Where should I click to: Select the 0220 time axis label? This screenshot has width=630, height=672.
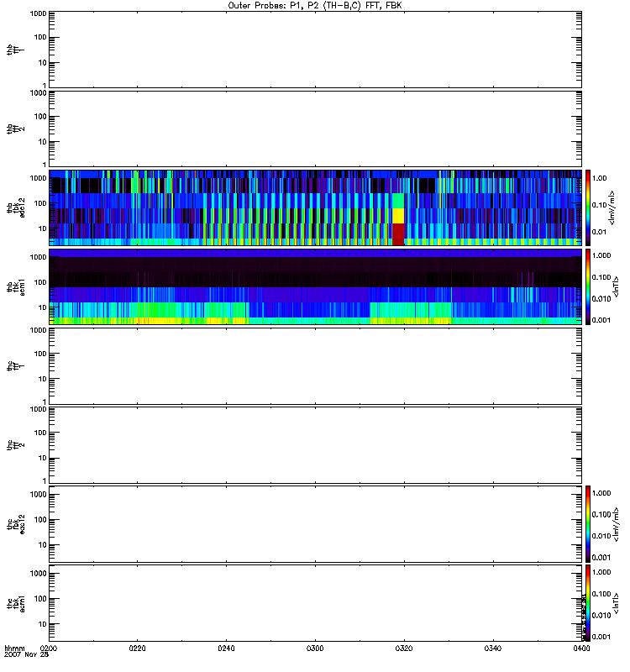pos(138,648)
